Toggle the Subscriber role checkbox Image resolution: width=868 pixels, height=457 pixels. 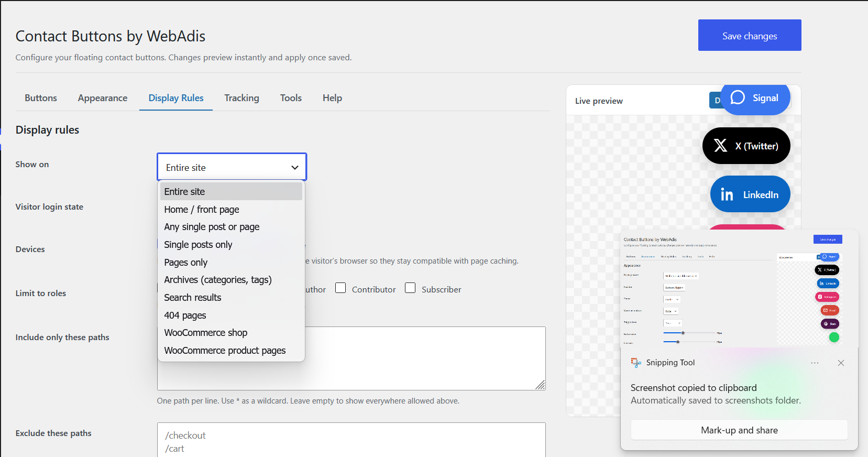[x=410, y=288]
